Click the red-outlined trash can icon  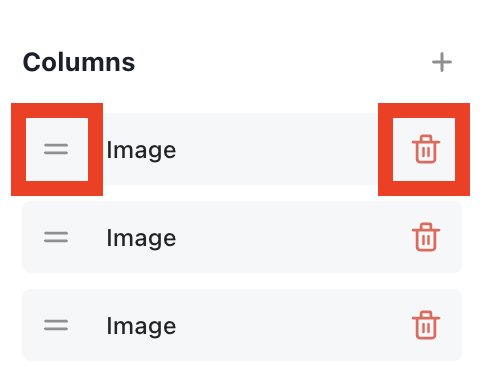pos(426,149)
